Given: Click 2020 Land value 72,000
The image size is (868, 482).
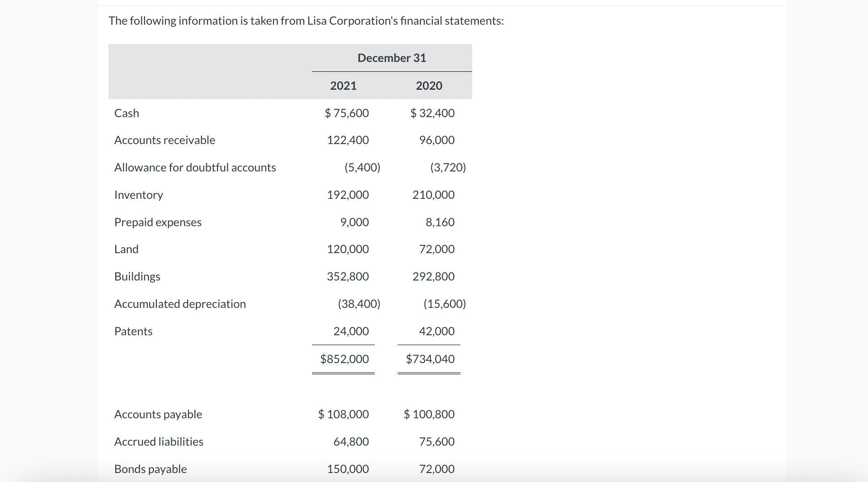Looking at the screenshot, I should coord(437,249).
